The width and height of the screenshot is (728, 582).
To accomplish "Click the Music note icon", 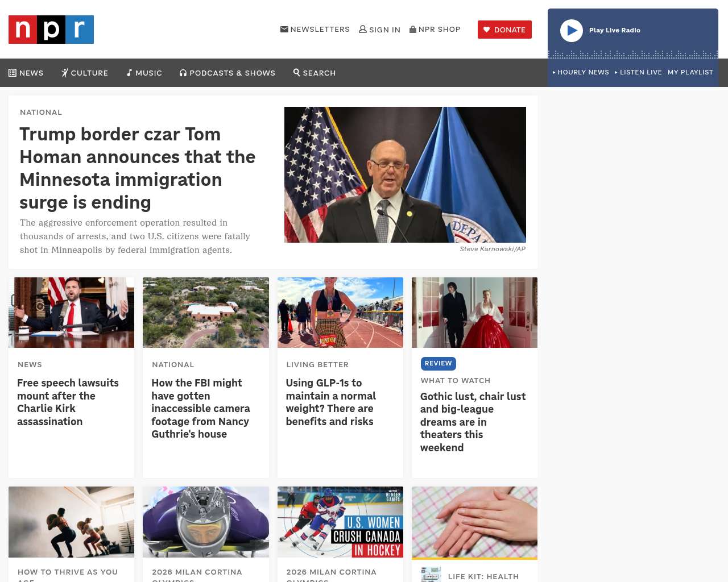I will [130, 73].
